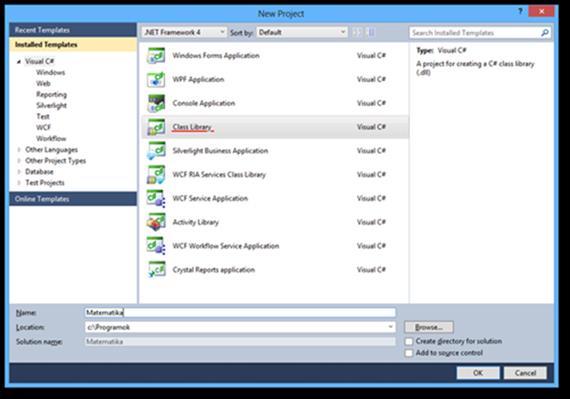Click the Crystal Reports application icon
Image resolution: width=570 pixels, height=399 pixels.
pos(156,270)
